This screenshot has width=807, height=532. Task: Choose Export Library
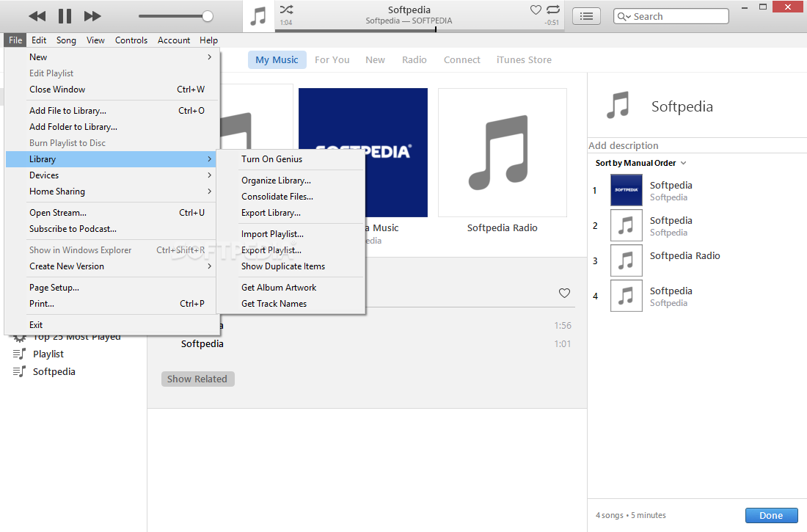pyautogui.click(x=291, y=213)
